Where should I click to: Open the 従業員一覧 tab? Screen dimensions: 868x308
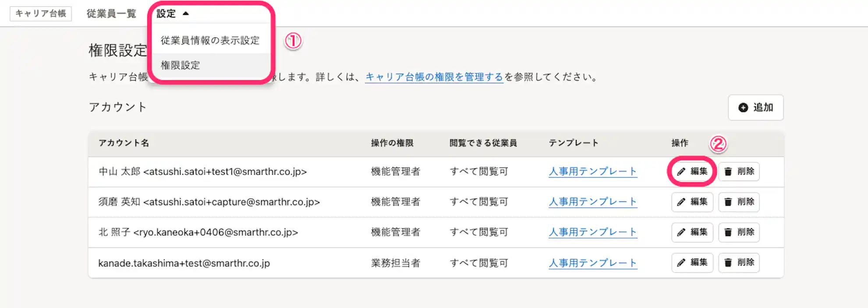click(x=111, y=14)
